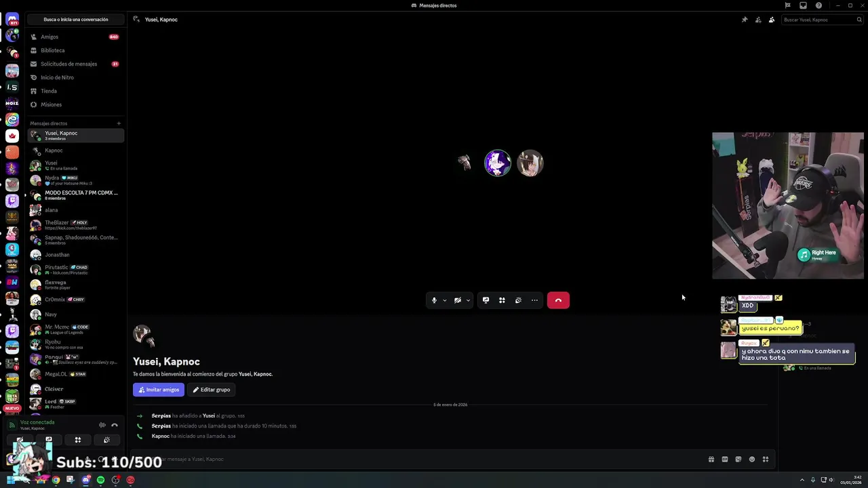Open camera options dropdown arrow

[x=468, y=300]
